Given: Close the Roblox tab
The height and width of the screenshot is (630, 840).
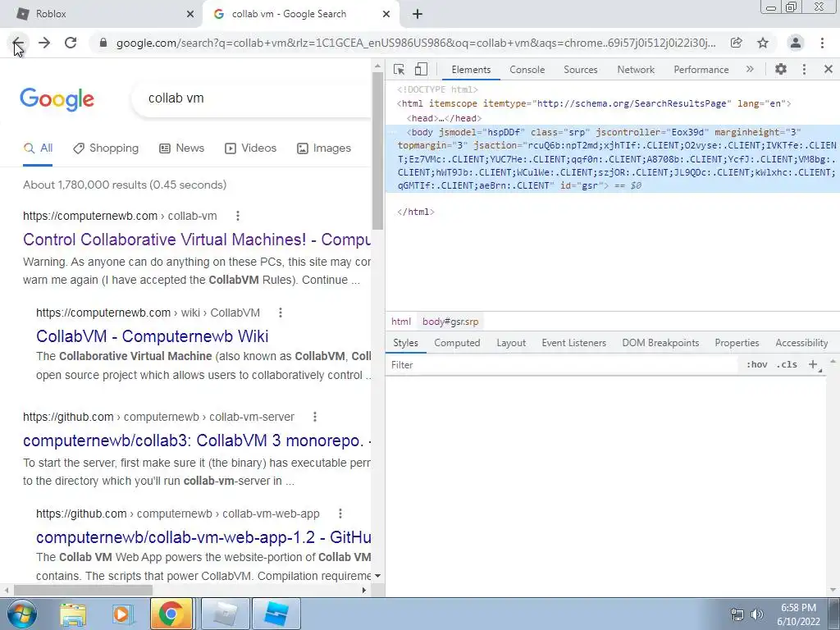Looking at the screenshot, I should [x=190, y=14].
